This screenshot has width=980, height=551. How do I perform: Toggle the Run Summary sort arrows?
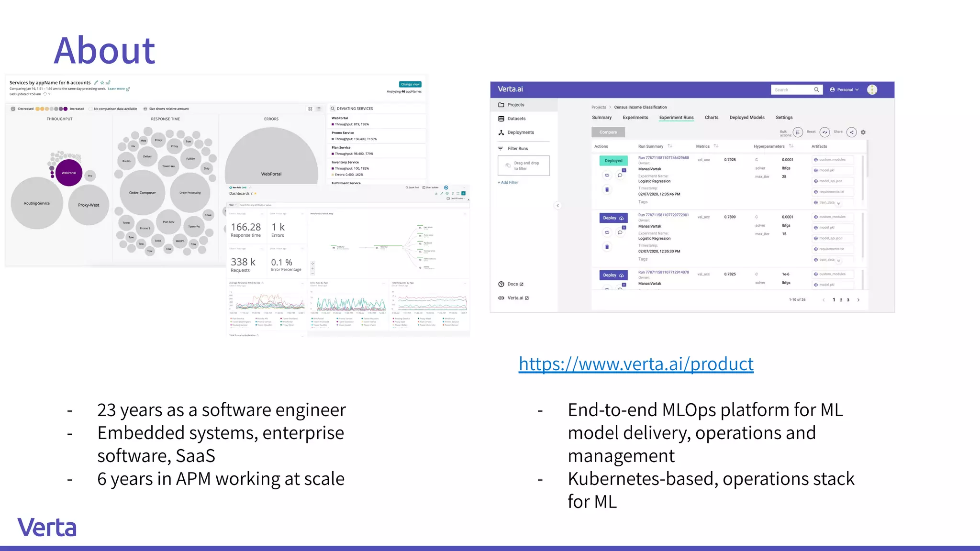[670, 146]
